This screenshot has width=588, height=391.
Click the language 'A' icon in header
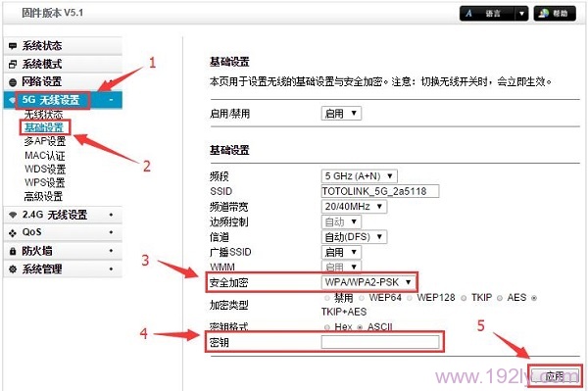[468, 14]
